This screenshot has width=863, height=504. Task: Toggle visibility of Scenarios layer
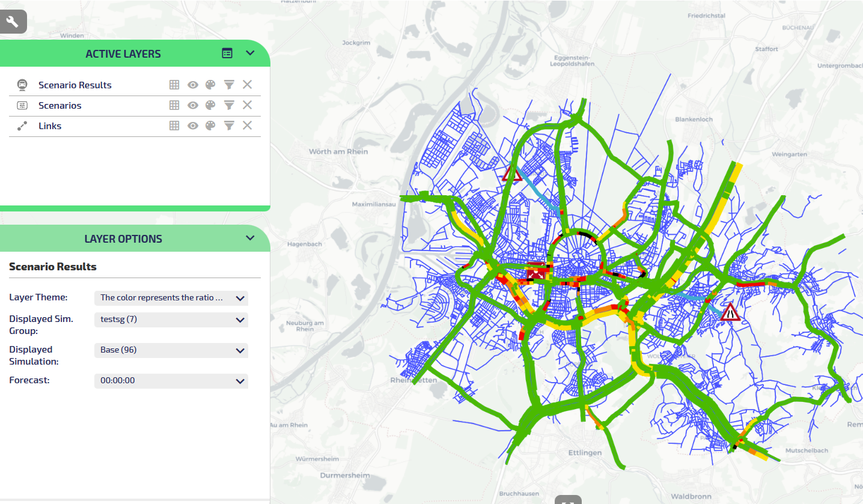click(192, 105)
